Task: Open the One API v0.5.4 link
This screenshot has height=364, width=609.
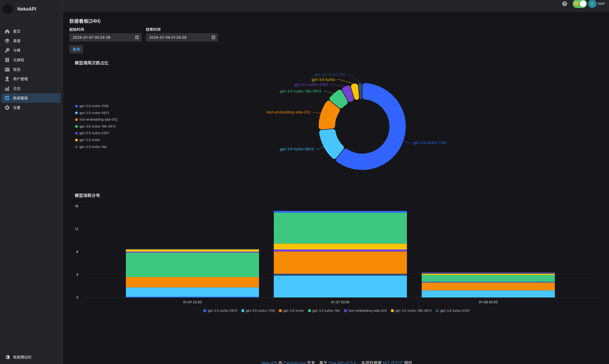Action: 342,362
